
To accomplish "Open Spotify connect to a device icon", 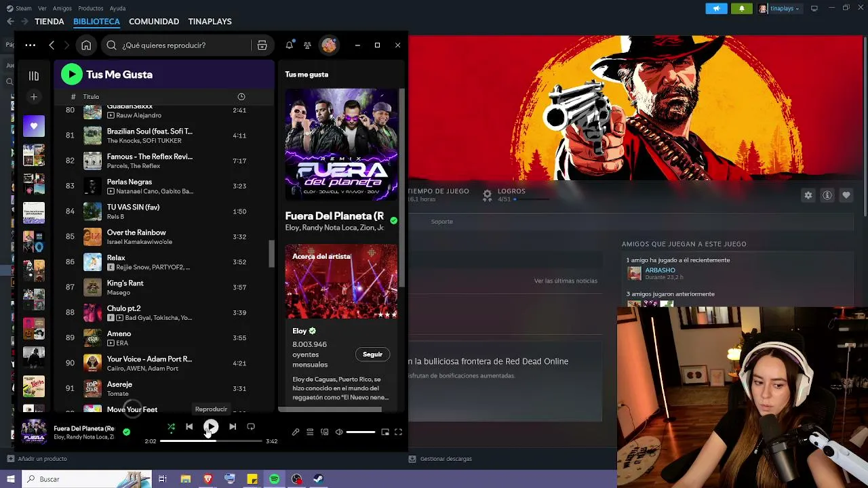I will pyautogui.click(x=325, y=432).
